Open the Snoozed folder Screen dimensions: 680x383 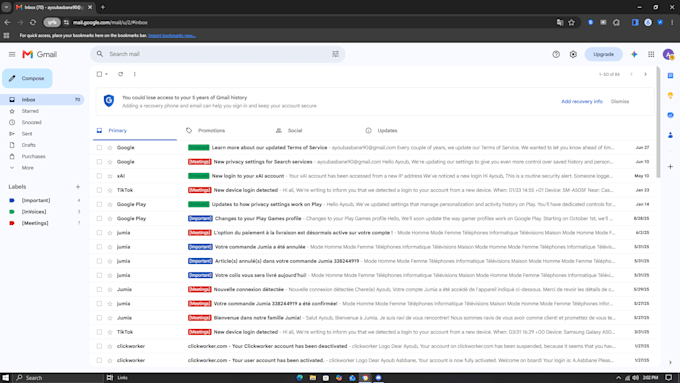click(31, 123)
